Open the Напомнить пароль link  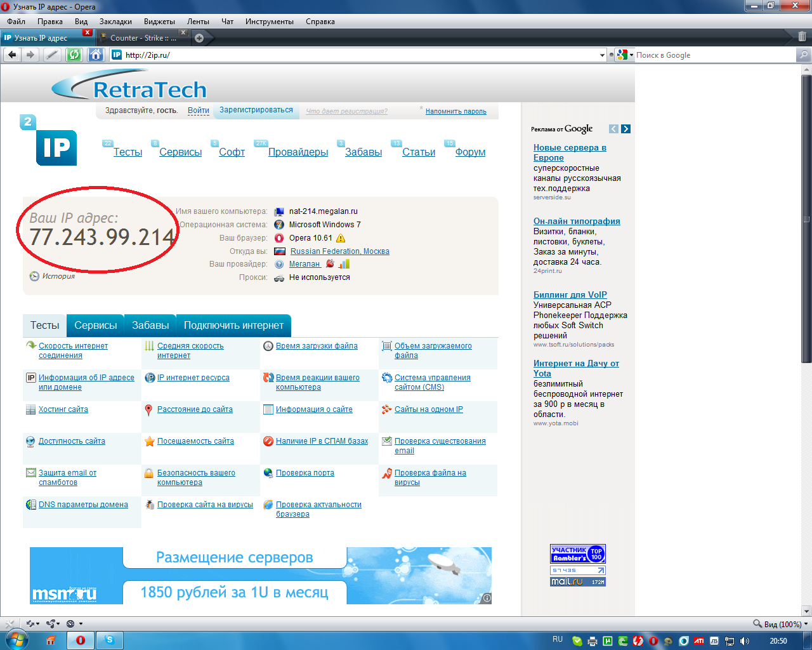(456, 112)
